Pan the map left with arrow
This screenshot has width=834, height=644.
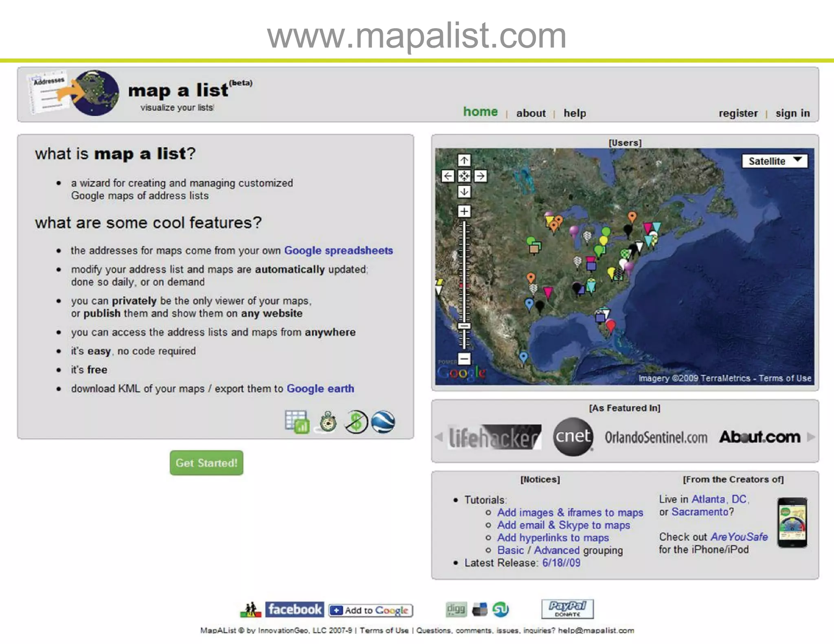(448, 176)
